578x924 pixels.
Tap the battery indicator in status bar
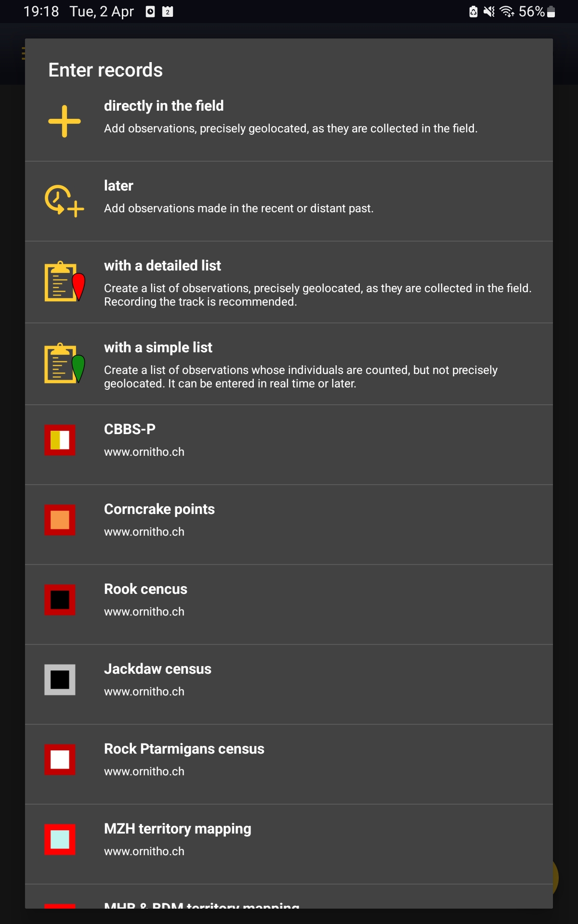pyautogui.click(x=551, y=12)
